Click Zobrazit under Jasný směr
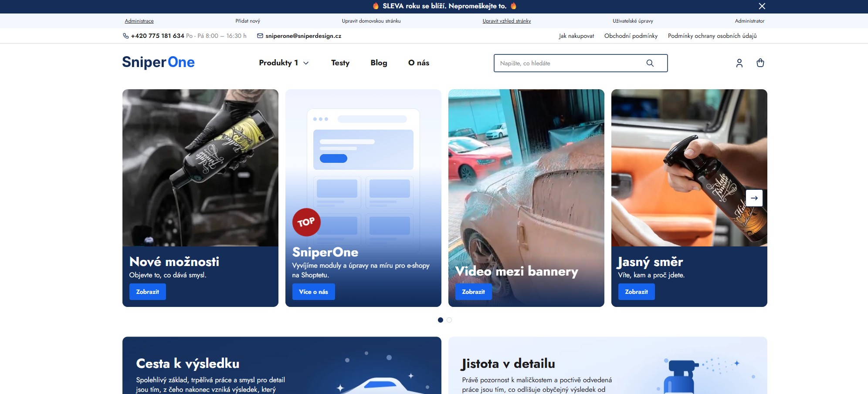Image resolution: width=868 pixels, height=394 pixels. coord(637,292)
